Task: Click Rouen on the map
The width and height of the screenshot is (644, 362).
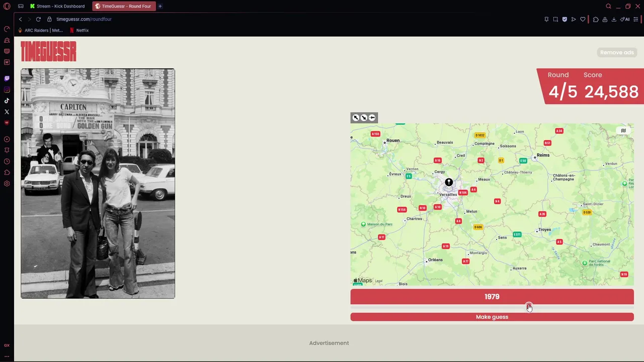Action: pyautogui.click(x=392, y=141)
